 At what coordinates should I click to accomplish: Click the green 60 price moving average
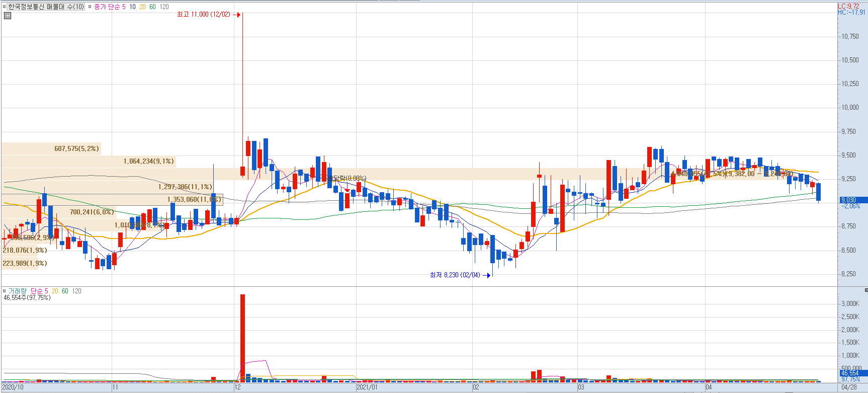152,7
